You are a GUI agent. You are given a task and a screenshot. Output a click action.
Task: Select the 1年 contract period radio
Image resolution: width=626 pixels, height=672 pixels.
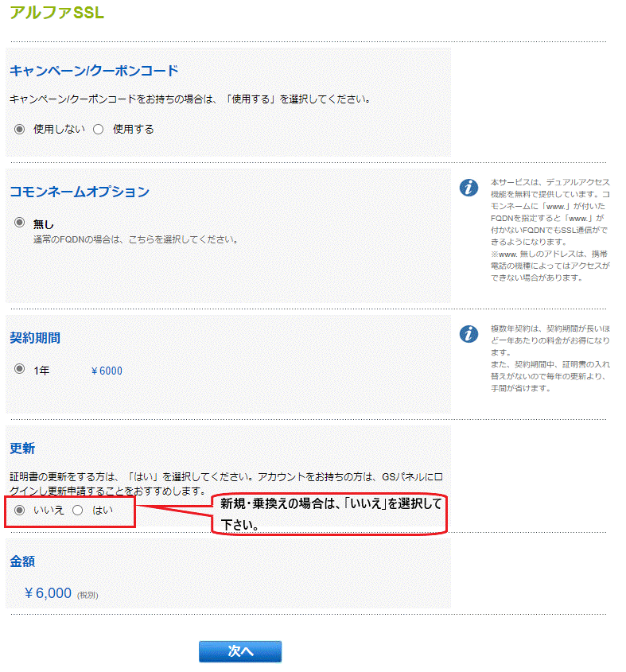[x=19, y=368]
